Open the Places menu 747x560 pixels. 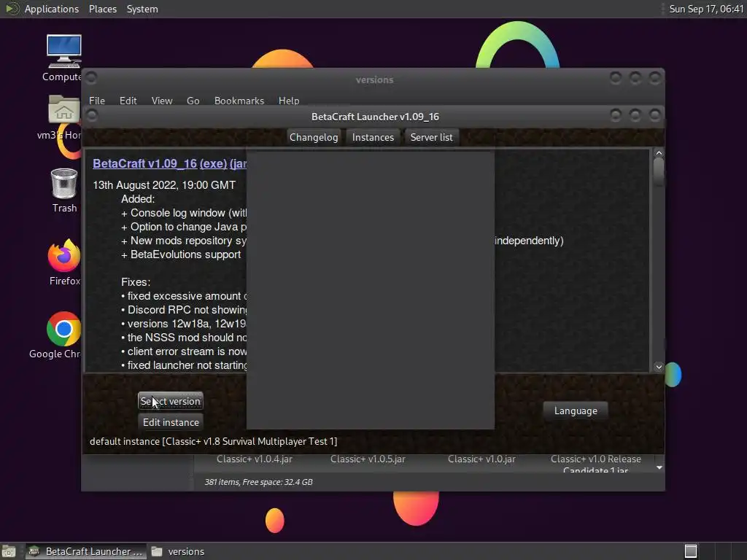(102, 9)
